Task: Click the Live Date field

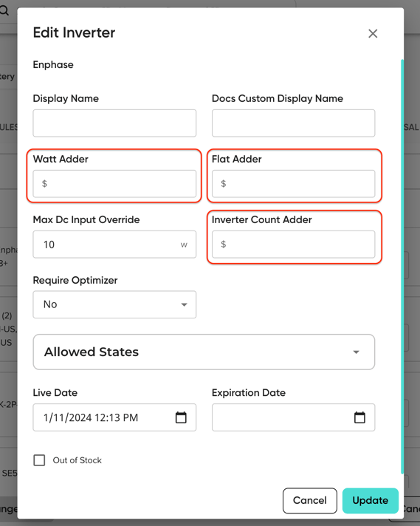Action: (114, 417)
